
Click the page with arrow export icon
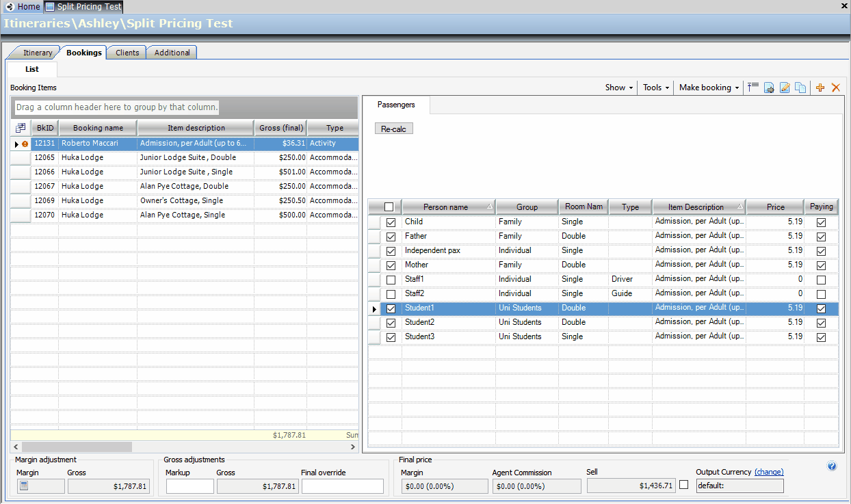pyautogui.click(x=769, y=88)
